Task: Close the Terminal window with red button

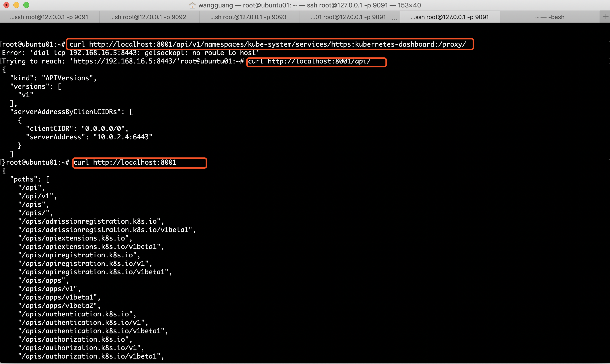Action: [x=6, y=5]
